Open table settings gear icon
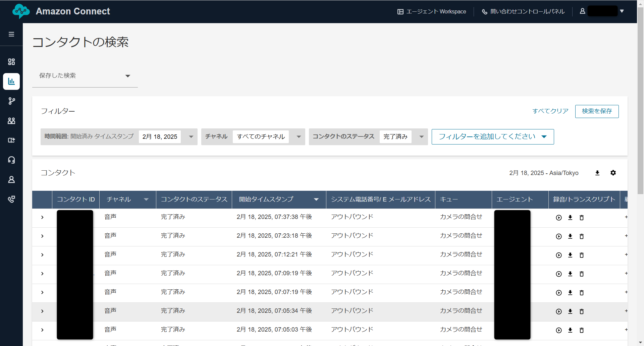This screenshot has height=346, width=644. click(613, 173)
